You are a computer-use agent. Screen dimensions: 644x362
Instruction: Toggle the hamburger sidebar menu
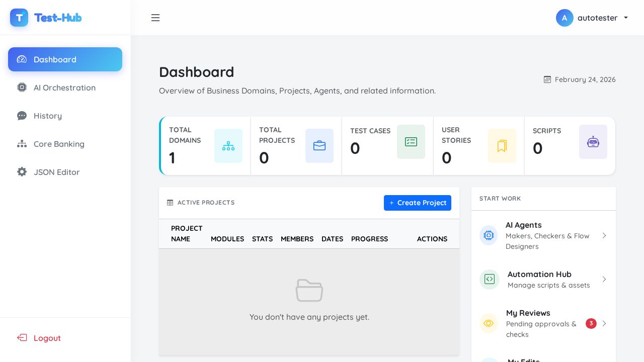click(155, 18)
